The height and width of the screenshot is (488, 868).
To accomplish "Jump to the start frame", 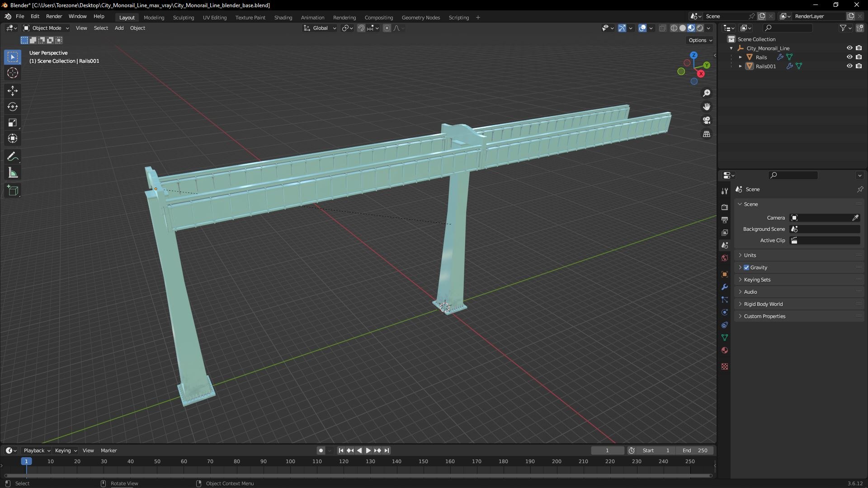I will [341, 450].
